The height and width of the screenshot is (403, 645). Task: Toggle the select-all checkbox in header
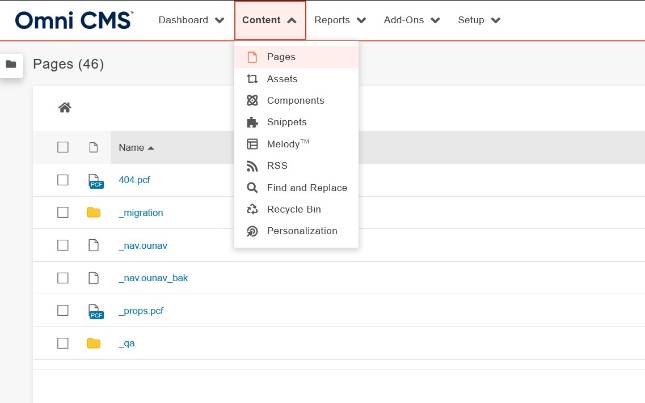63,148
